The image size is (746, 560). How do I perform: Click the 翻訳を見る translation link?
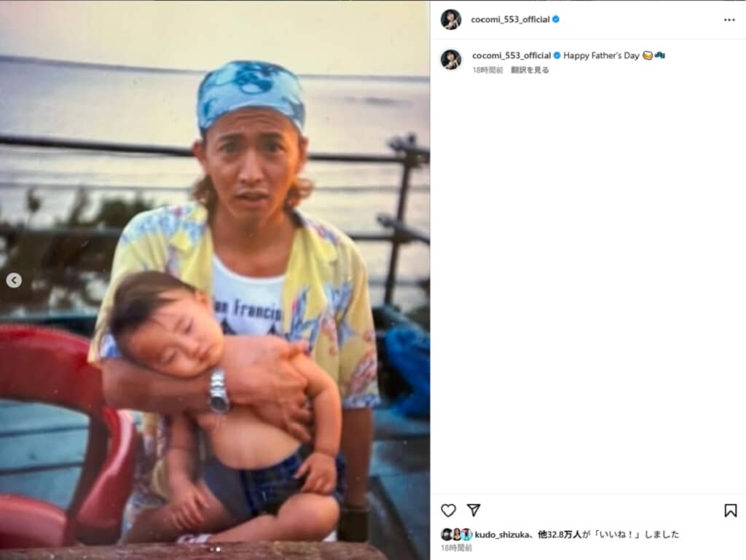pos(530,70)
